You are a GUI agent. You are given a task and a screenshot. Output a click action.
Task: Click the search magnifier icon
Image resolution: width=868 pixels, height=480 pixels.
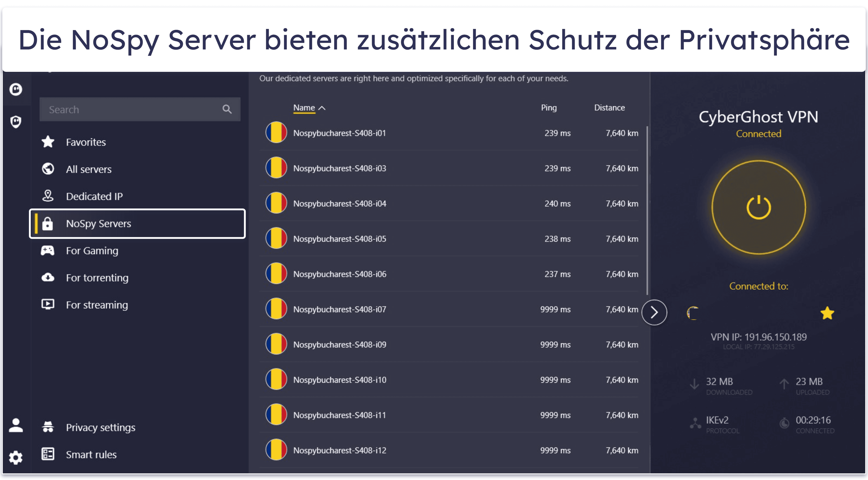(227, 109)
